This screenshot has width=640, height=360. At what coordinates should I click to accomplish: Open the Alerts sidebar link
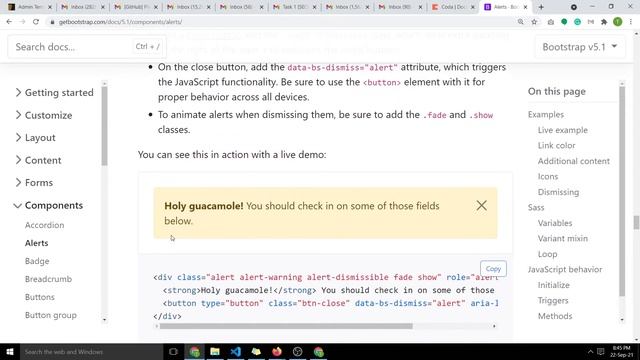tap(36, 243)
